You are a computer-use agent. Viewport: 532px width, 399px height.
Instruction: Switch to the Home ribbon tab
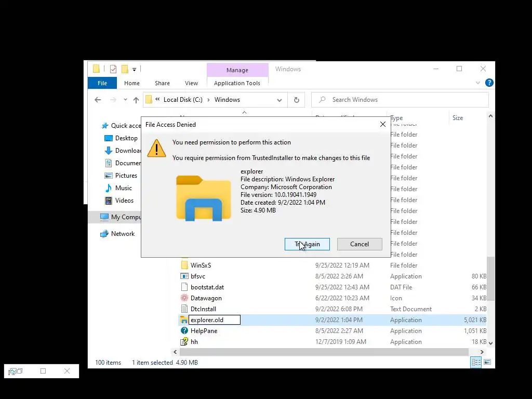point(131,83)
